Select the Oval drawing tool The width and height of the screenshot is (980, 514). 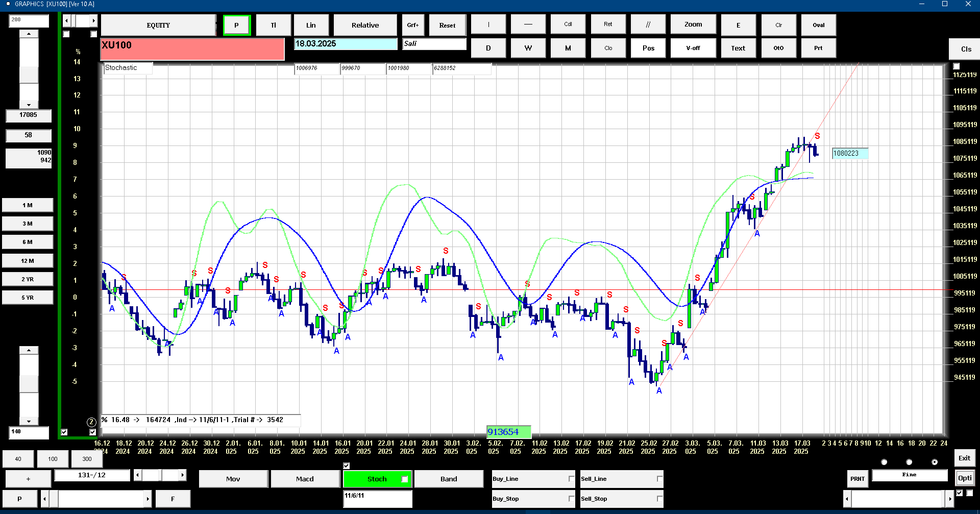[x=818, y=25]
